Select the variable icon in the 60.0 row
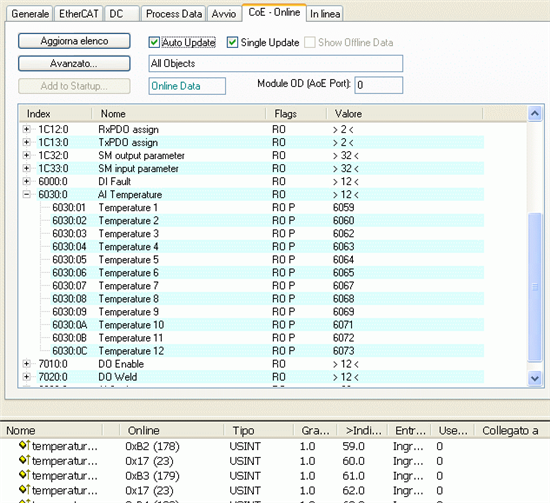 [24, 460]
